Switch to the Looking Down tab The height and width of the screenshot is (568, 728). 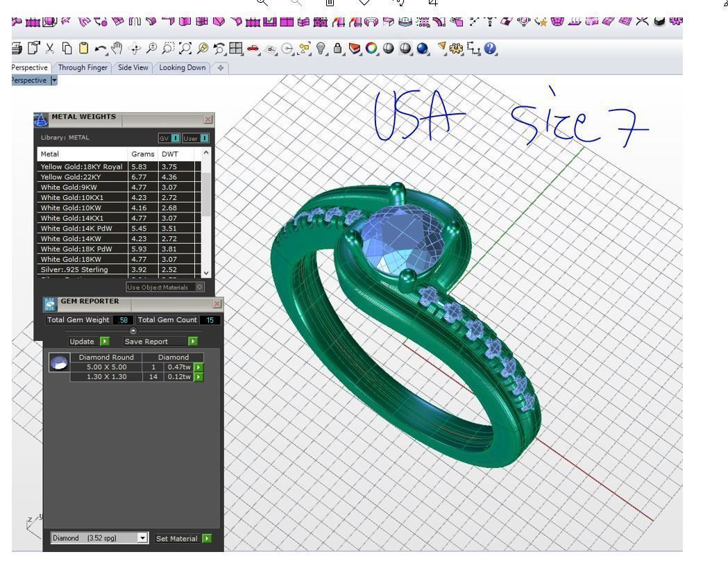click(x=182, y=67)
